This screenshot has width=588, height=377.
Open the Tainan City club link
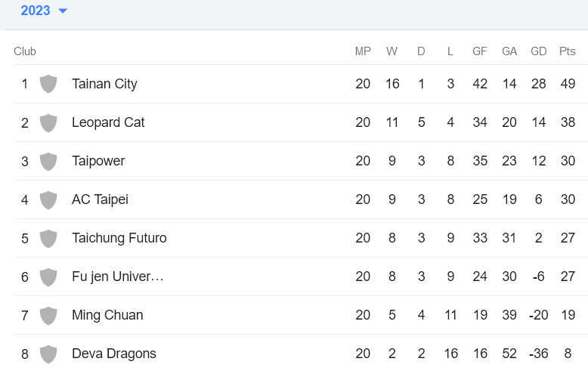point(104,84)
